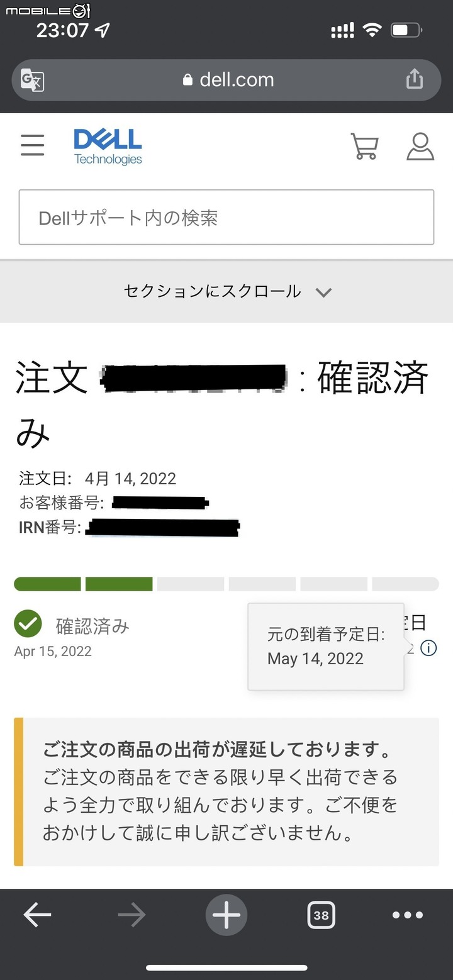
Task: Open a new tab with plus button
Action: 226,915
